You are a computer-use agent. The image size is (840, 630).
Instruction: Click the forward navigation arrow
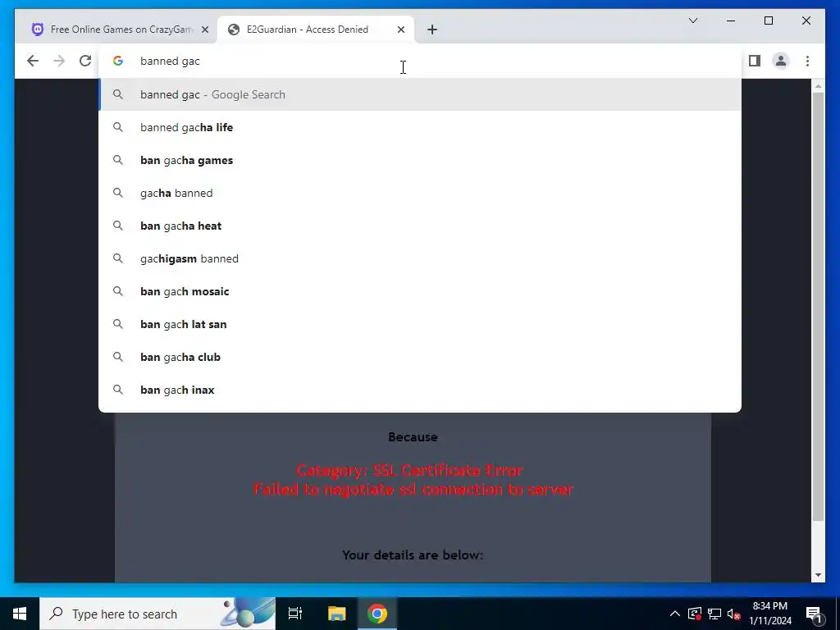point(59,61)
